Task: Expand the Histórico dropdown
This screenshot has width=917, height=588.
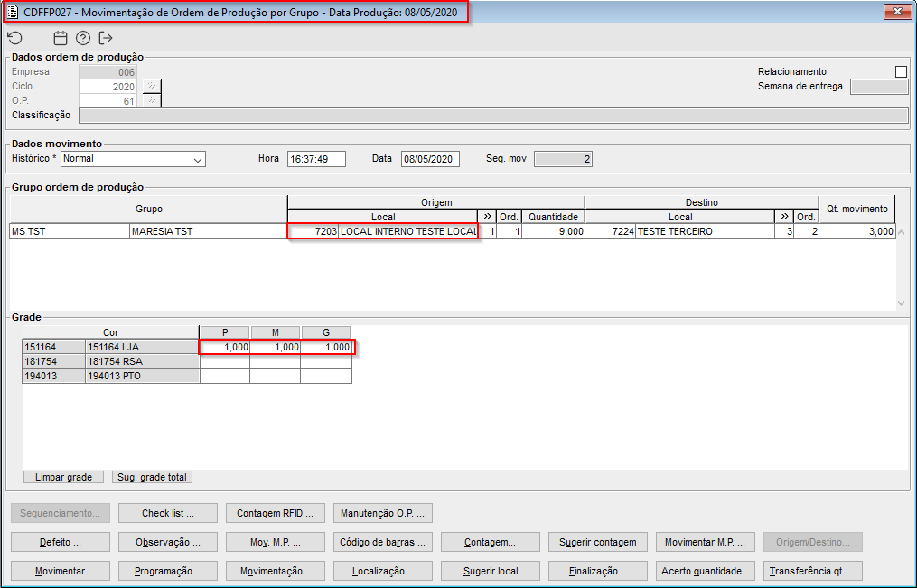Action: click(198, 159)
